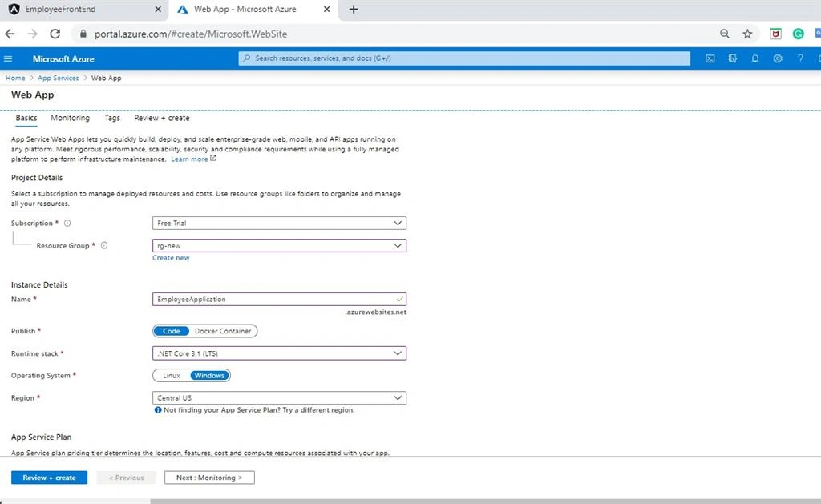
Task: Click the Previous button
Action: (126, 478)
